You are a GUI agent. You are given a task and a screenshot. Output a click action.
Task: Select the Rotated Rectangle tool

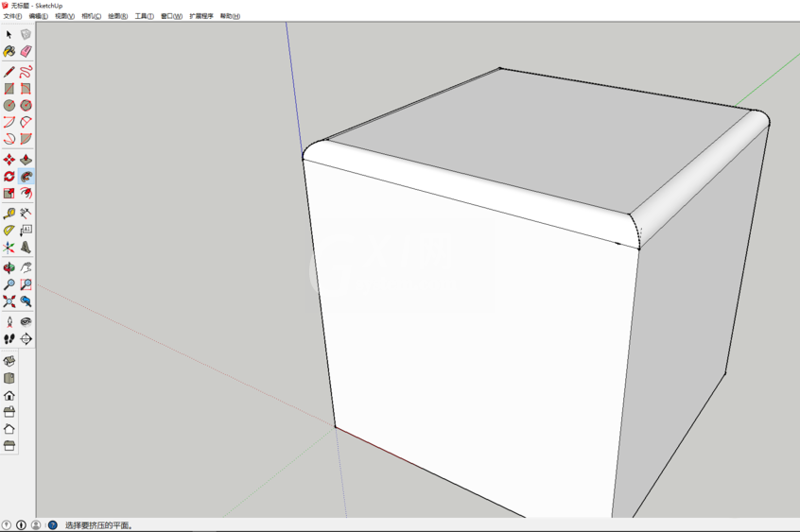tap(26, 89)
